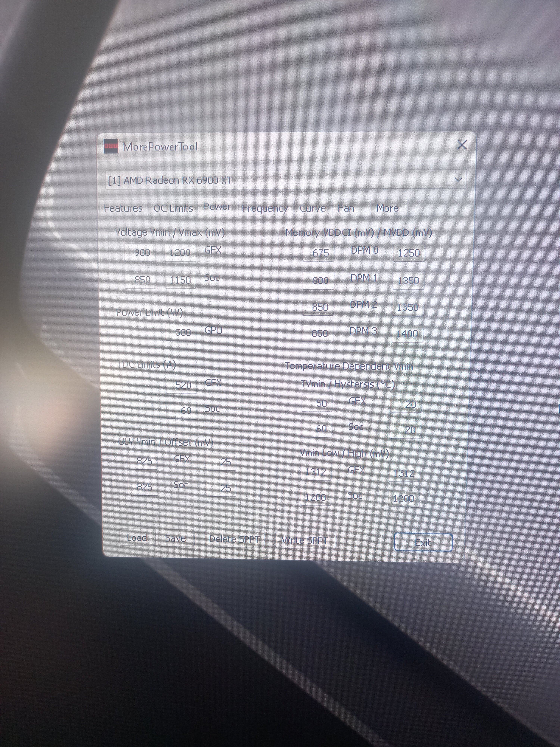Click DPM 0 VDDCI field showing 675

point(319,253)
